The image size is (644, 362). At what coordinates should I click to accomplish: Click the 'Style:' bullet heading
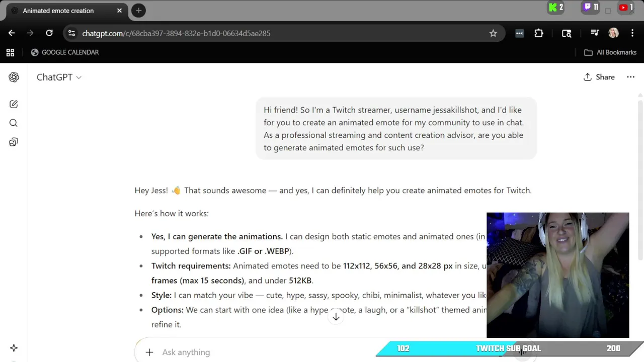click(x=162, y=296)
